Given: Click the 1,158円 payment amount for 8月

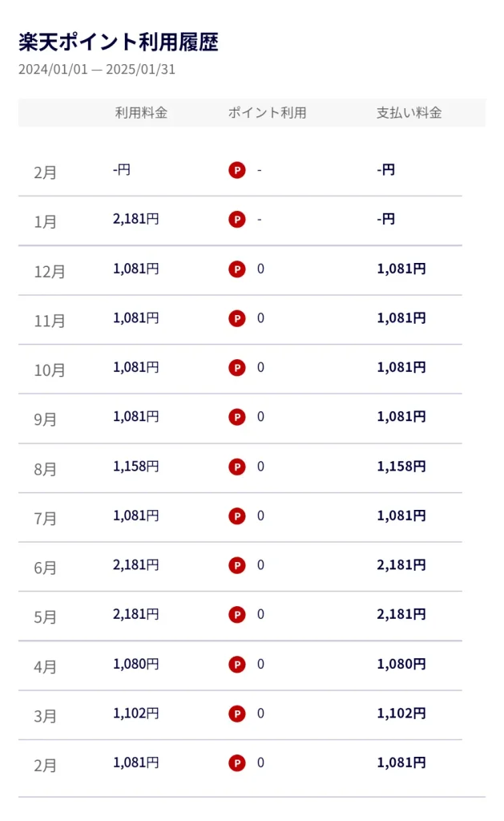Looking at the screenshot, I should point(401,466).
